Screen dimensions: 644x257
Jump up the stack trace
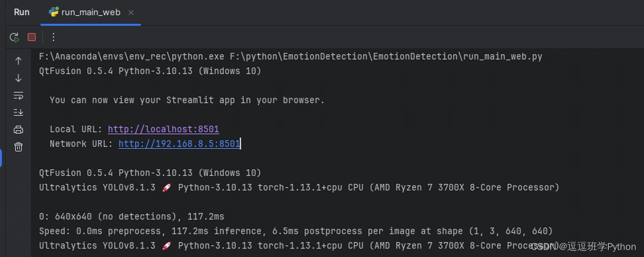click(19, 61)
